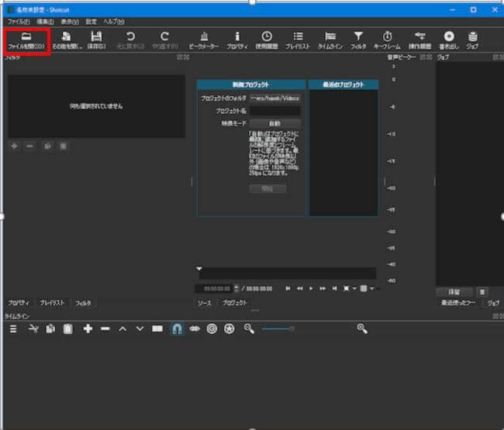Open Filters via the funnel icon
This screenshot has width=504, height=430.
click(x=358, y=41)
